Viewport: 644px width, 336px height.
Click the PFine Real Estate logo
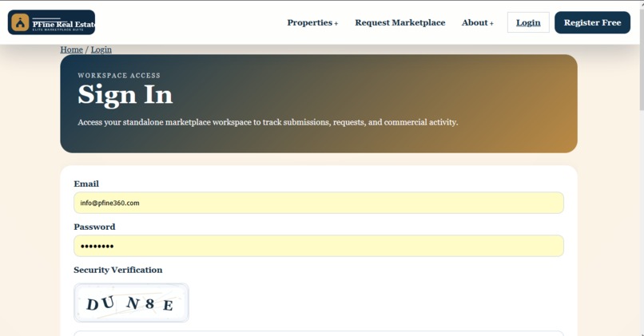tap(51, 22)
